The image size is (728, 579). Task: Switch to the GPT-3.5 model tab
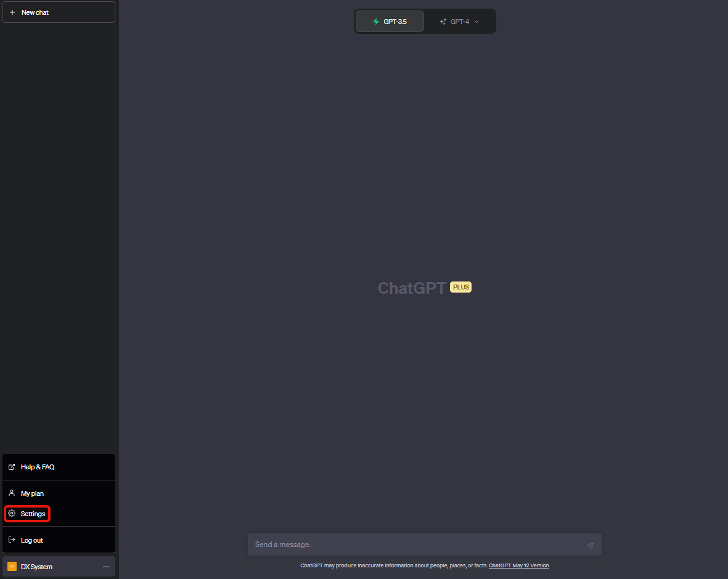[390, 22]
